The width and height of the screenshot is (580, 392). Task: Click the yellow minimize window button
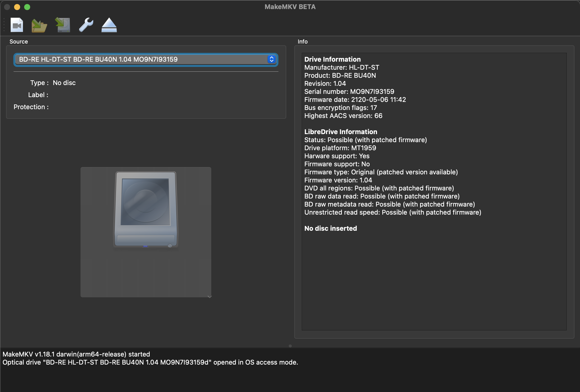pos(17,7)
